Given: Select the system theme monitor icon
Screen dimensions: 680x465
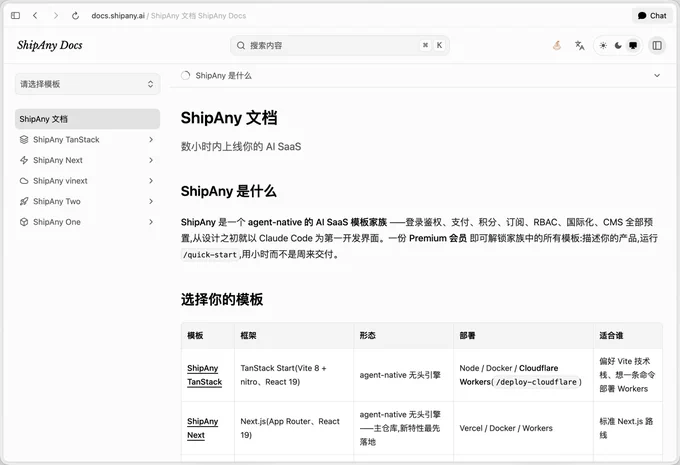Looking at the screenshot, I should coord(633,46).
